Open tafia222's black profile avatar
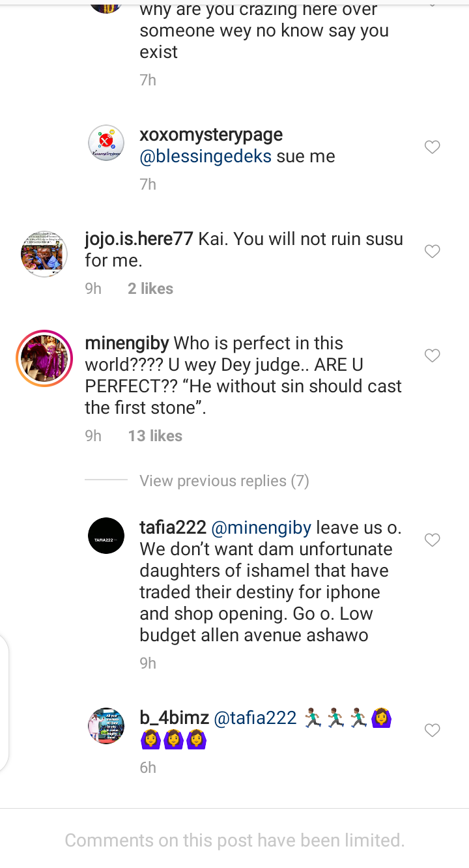 pos(106,536)
